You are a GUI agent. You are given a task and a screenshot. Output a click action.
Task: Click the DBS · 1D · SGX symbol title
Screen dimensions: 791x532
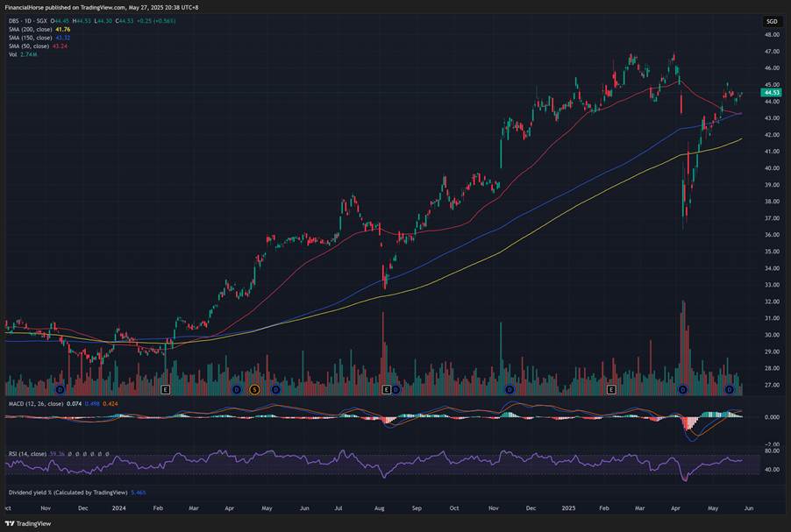(x=26, y=20)
